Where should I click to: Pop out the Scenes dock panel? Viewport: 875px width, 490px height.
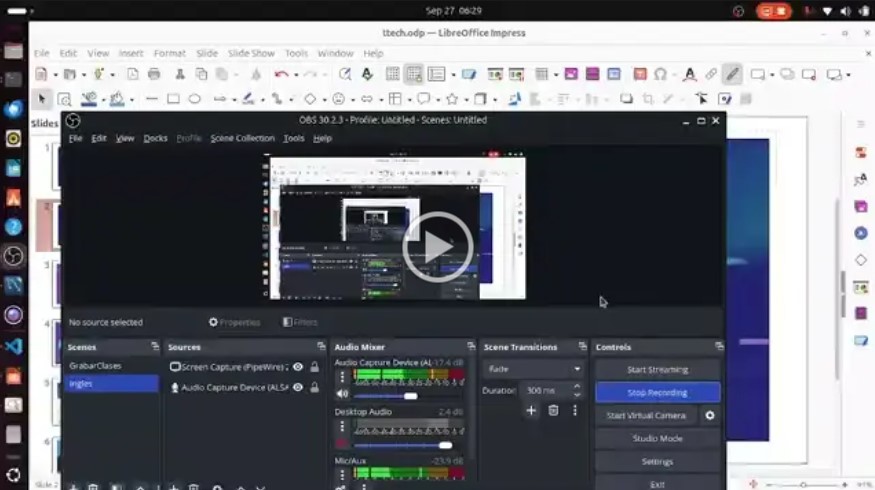tap(155, 347)
